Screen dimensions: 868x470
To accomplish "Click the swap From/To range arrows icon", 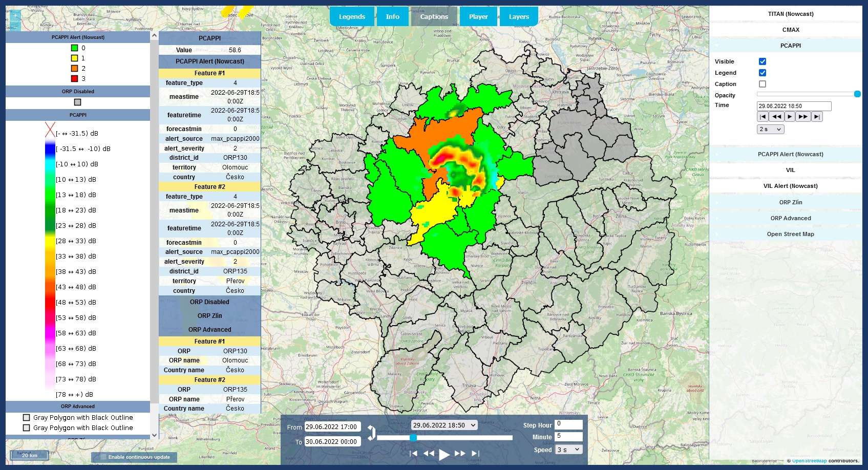I will point(371,433).
